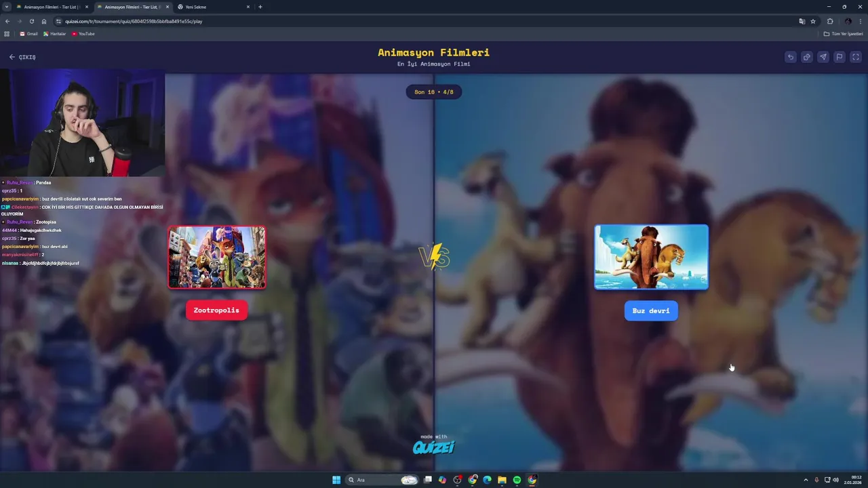Image resolution: width=868 pixels, height=488 pixels.
Task: Select the Zootropolis poster thumbnail
Action: (217, 258)
